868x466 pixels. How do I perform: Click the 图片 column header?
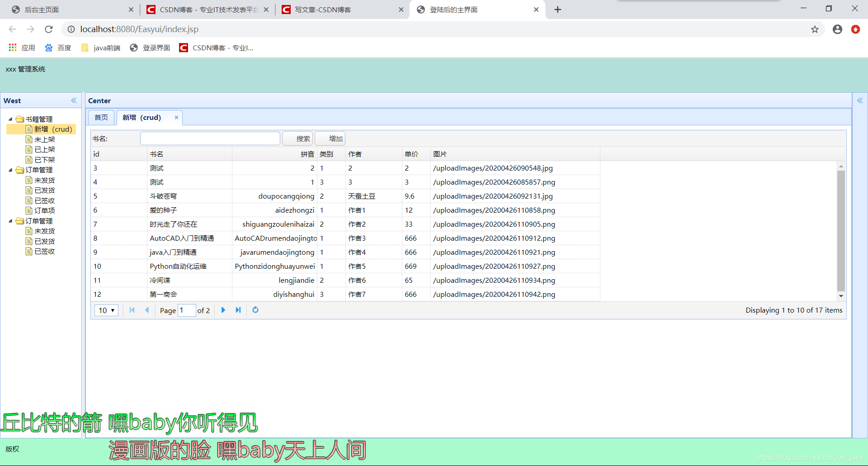pyautogui.click(x=515, y=154)
